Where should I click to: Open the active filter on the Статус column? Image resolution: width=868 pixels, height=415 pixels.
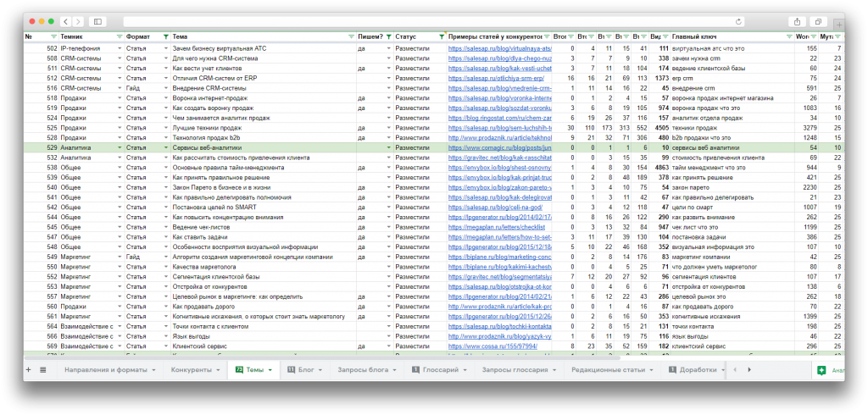[x=441, y=36]
